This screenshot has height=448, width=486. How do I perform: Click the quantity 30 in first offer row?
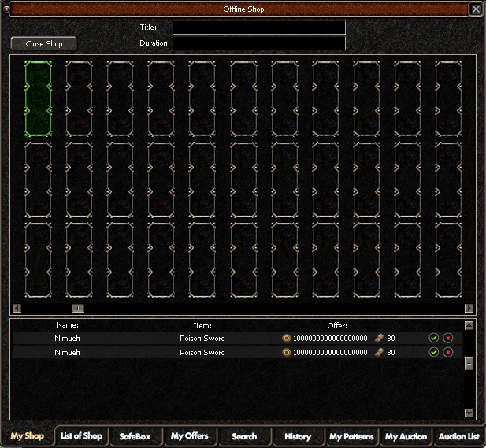[x=391, y=338]
